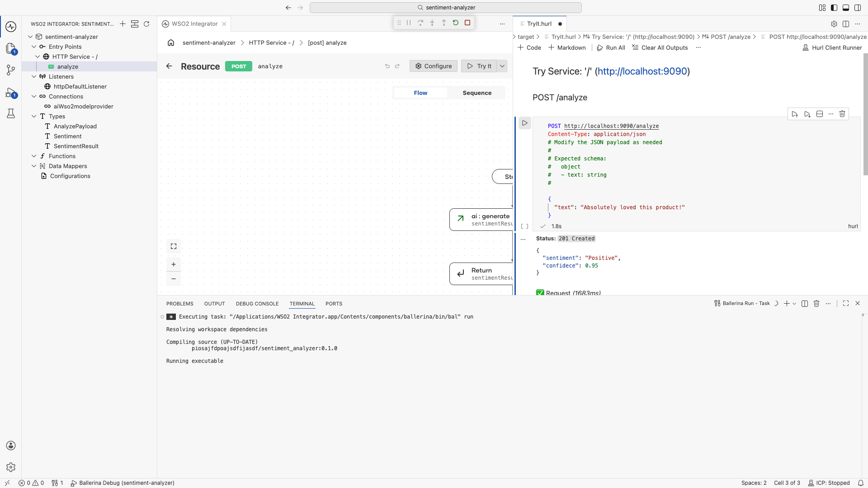868x488 pixels.
Task: Click the debug Step Out arrow
Action: click(444, 23)
